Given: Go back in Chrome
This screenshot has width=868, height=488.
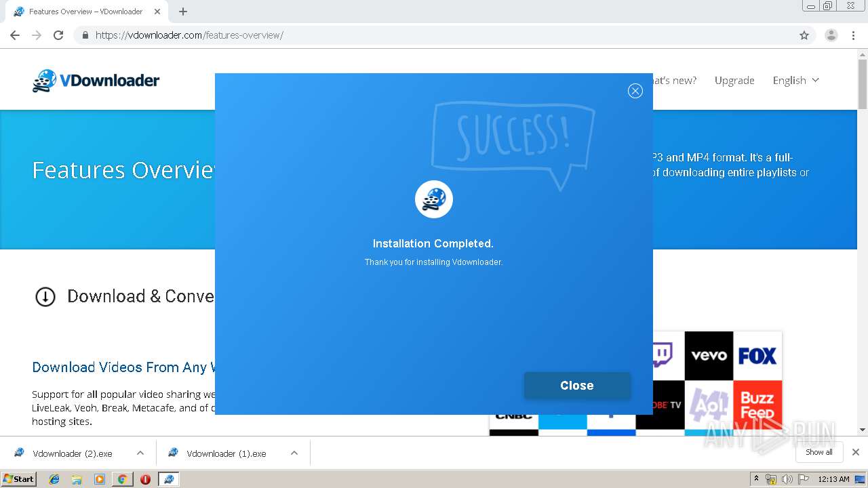Looking at the screenshot, I should point(15,35).
